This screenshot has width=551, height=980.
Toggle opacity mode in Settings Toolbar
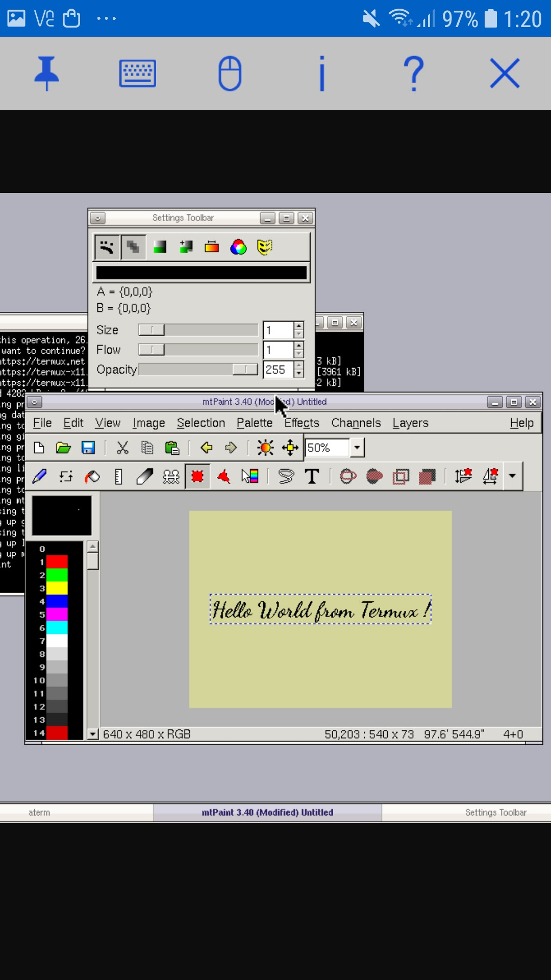(134, 247)
